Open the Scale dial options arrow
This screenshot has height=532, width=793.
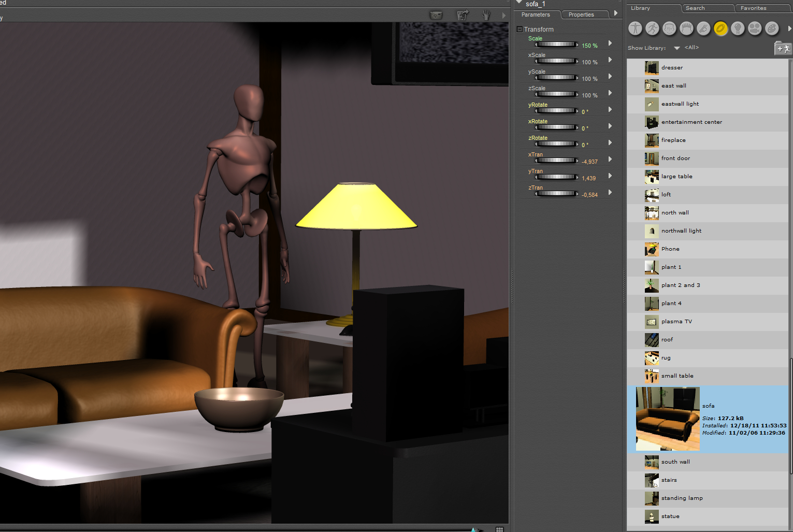pyautogui.click(x=610, y=44)
